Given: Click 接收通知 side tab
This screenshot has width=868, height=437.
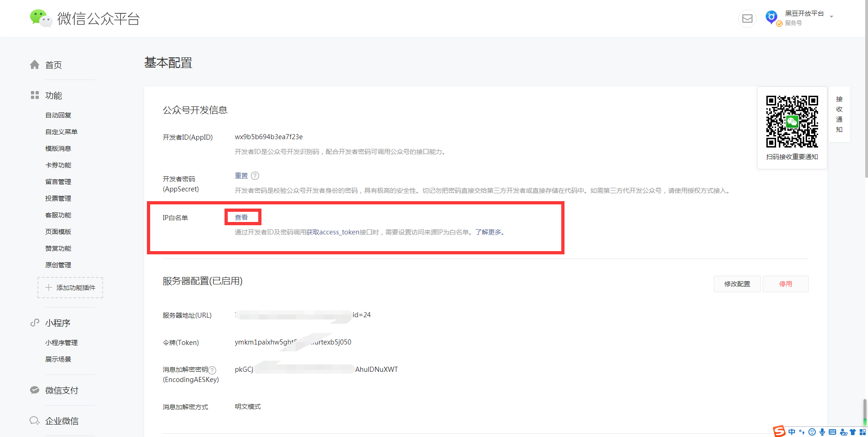Looking at the screenshot, I should pyautogui.click(x=839, y=114).
